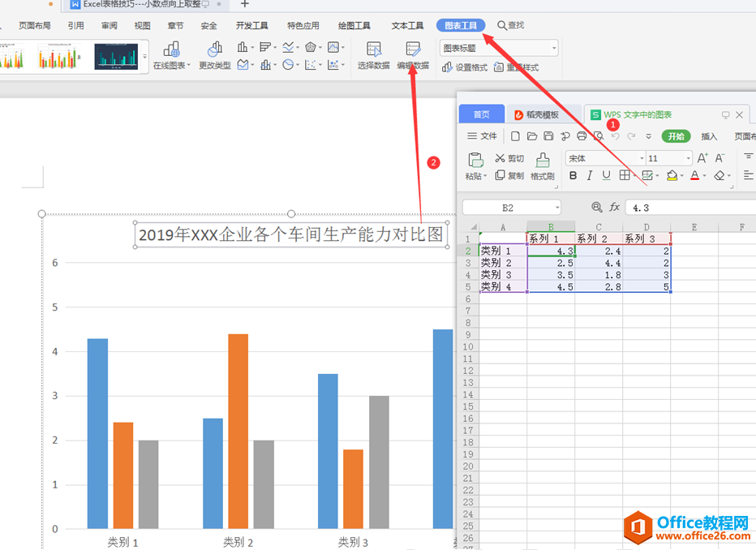Click the eraser clear formatting icon

[719, 175]
